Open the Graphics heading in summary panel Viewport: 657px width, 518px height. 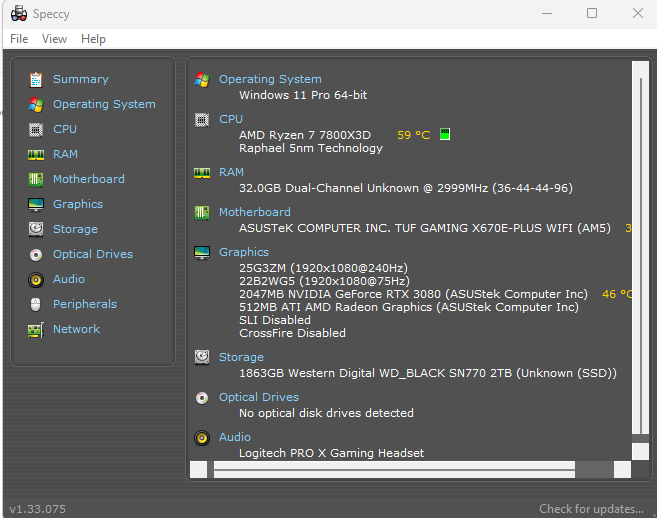coord(243,252)
